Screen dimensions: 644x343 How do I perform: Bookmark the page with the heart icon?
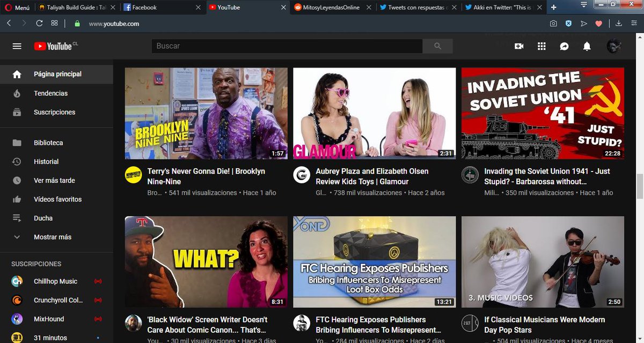pos(599,24)
